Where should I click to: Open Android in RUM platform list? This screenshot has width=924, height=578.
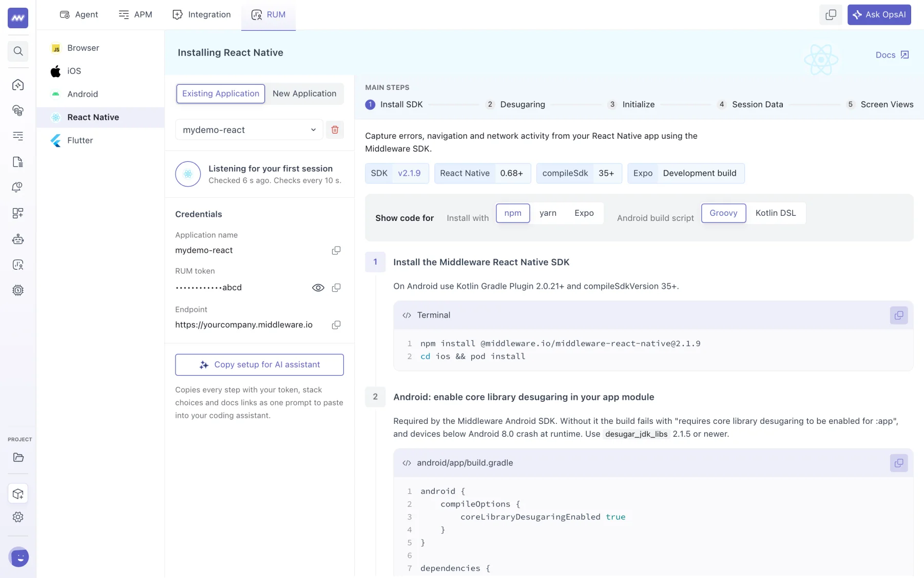tap(101, 94)
